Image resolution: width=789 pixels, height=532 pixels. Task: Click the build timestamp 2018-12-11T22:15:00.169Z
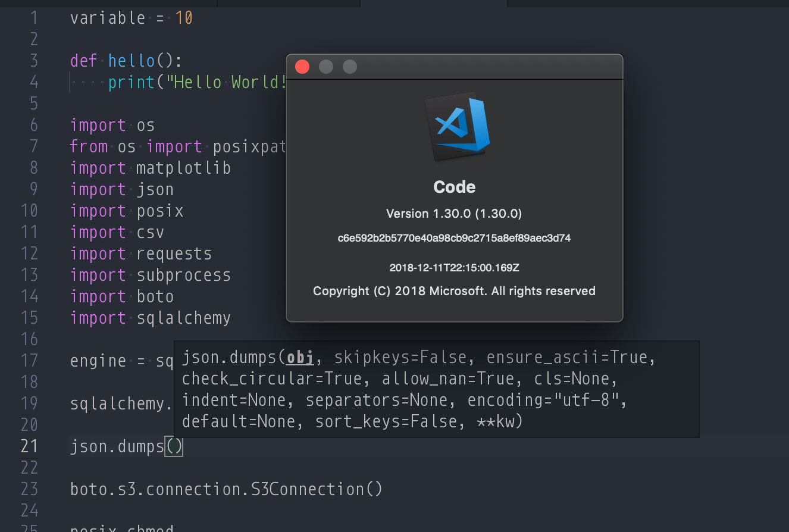[454, 267]
